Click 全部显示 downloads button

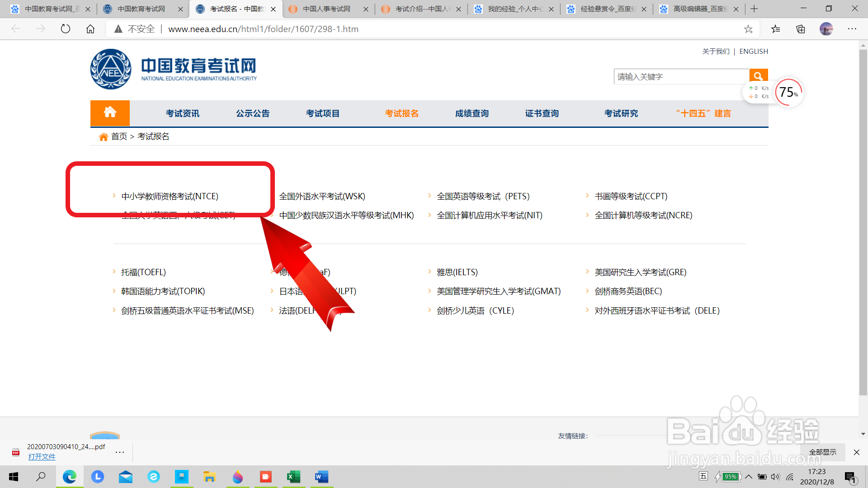pos(823,452)
